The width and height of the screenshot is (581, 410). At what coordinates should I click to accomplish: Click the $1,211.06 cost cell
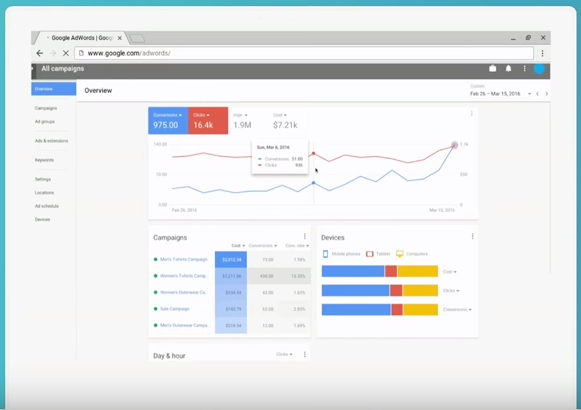[x=231, y=276]
